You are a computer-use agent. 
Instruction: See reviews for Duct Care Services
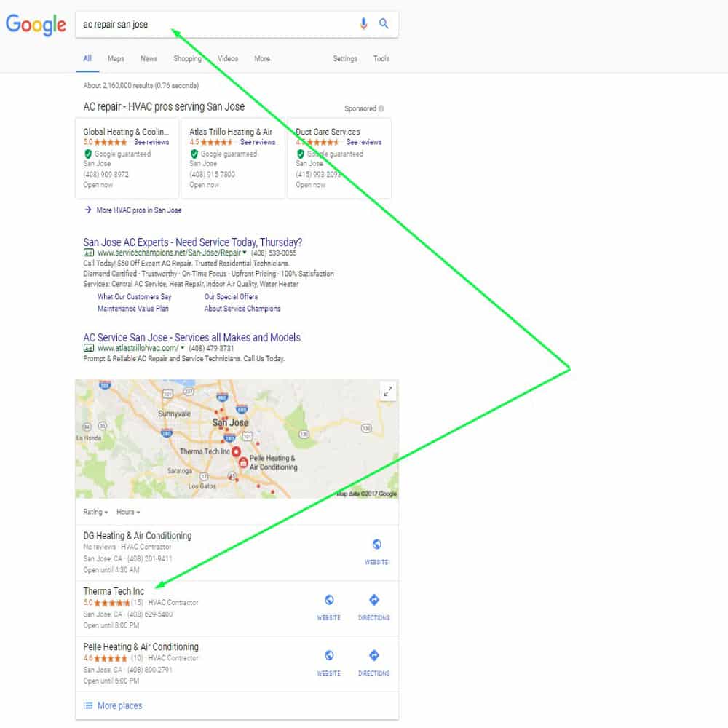pyautogui.click(x=364, y=142)
